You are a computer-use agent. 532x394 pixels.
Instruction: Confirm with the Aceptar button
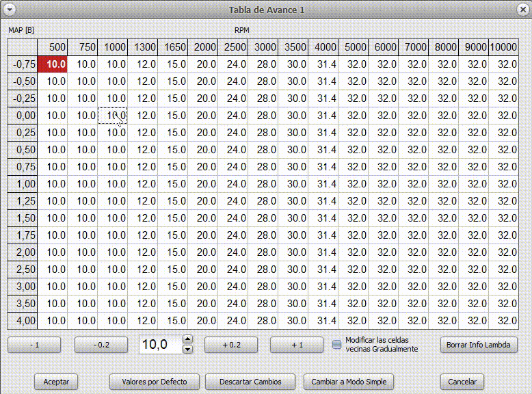56,382
